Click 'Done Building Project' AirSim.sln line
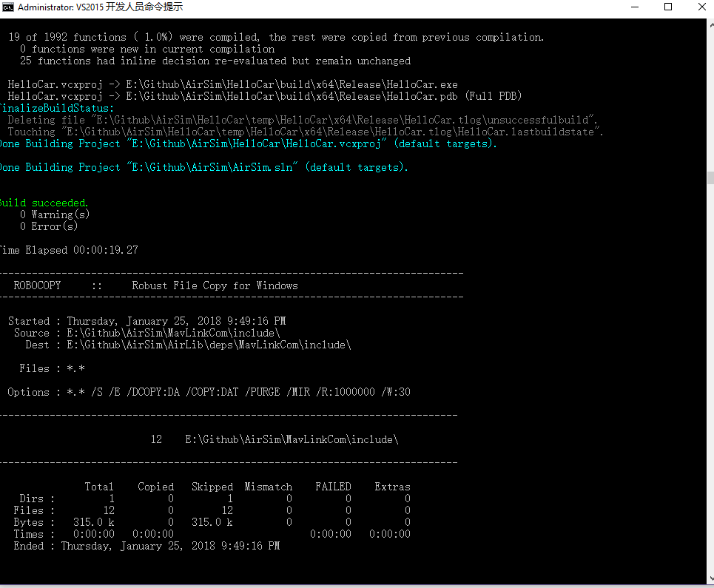The width and height of the screenshot is (714, 588). [x=204, y=167]
